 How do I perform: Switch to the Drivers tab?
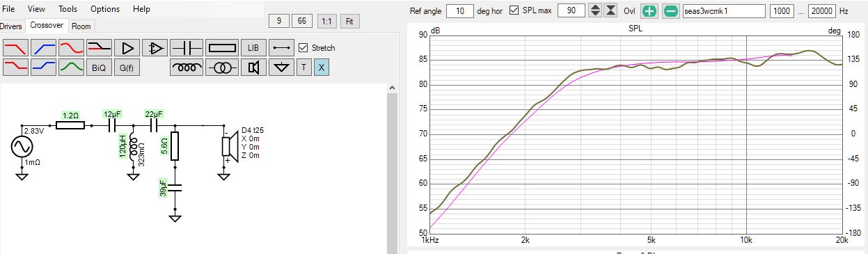(x=11, y=26)
